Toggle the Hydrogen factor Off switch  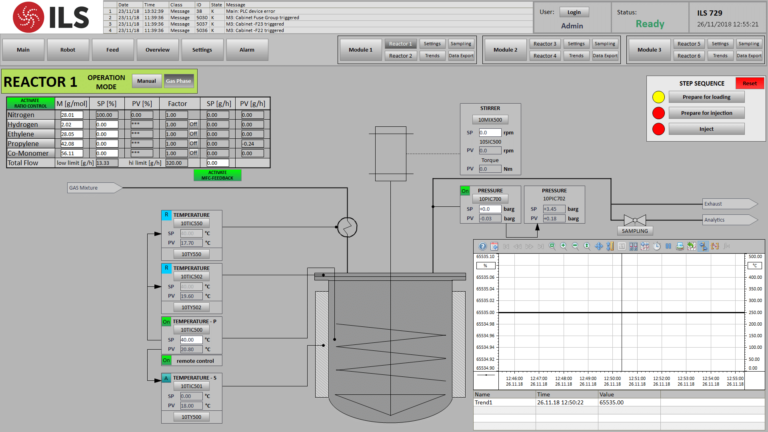pos(194,124)
